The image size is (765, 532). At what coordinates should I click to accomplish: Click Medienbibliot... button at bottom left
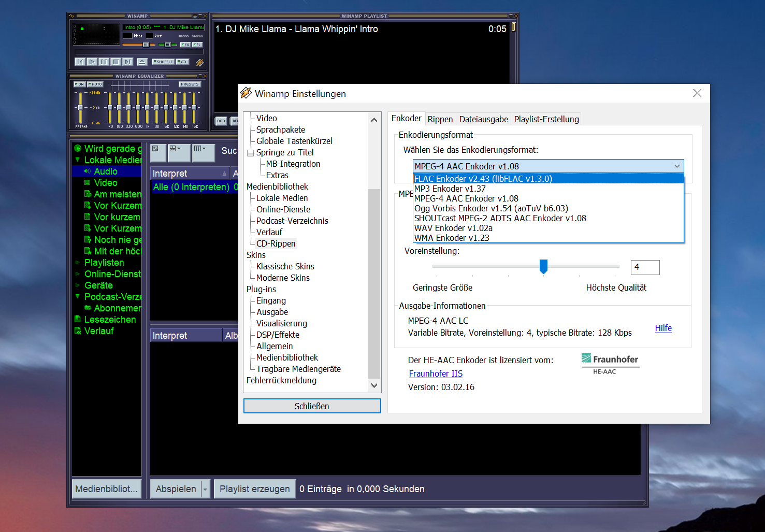click(x=107, y=489)
